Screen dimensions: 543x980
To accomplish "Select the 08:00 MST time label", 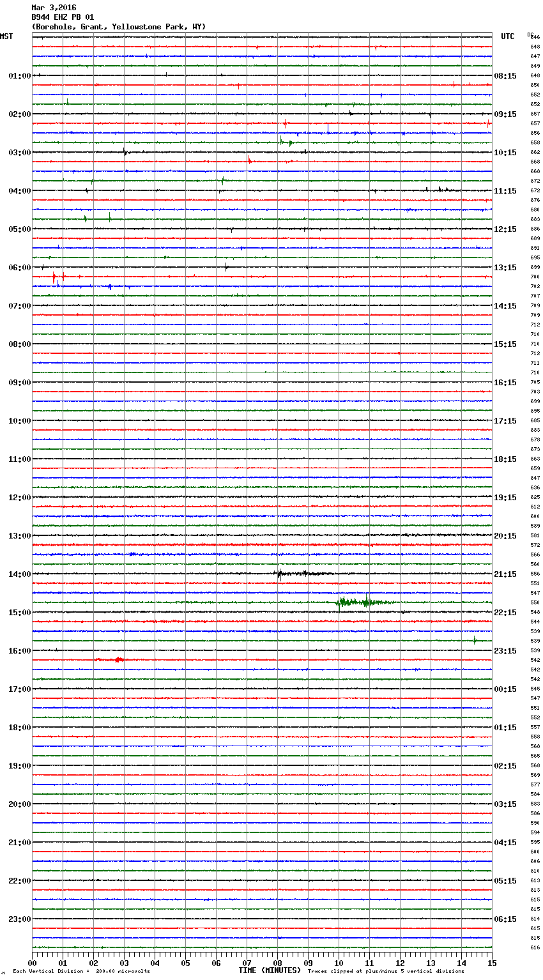I will (x=20, y=344).
